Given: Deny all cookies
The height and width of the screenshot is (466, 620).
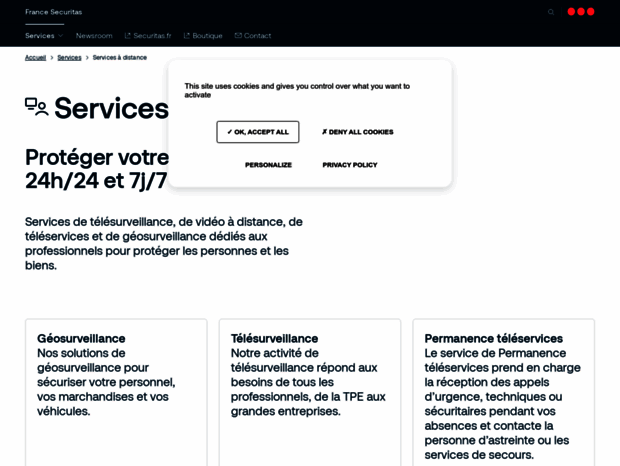Looking at the screenshot, I should [357, 132].
